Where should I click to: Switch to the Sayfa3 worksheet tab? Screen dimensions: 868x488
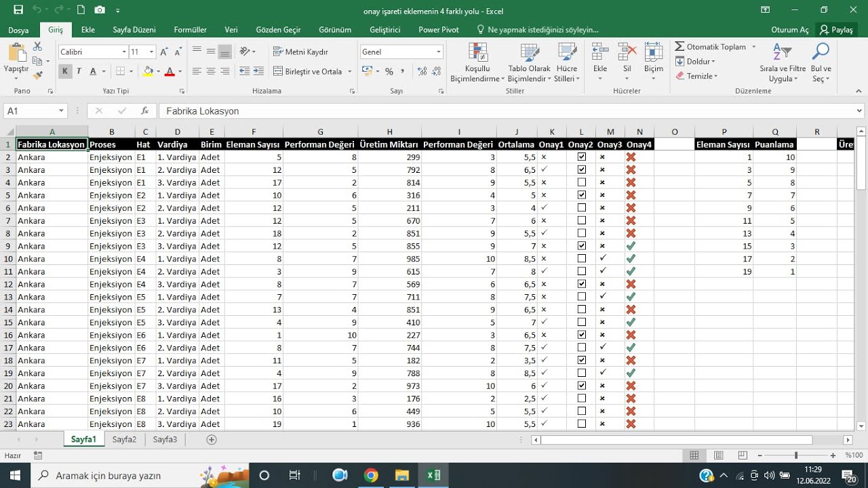click(165, 439)
